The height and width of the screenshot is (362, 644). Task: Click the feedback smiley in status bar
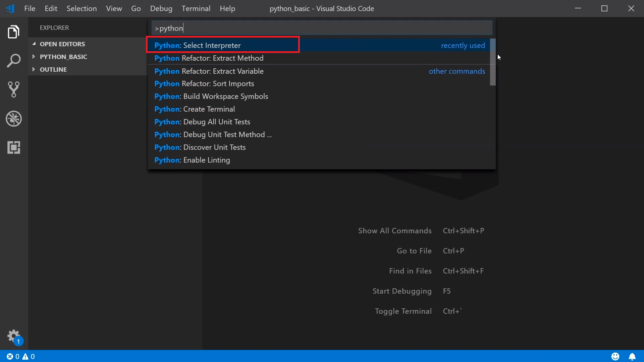pos(615,356)
